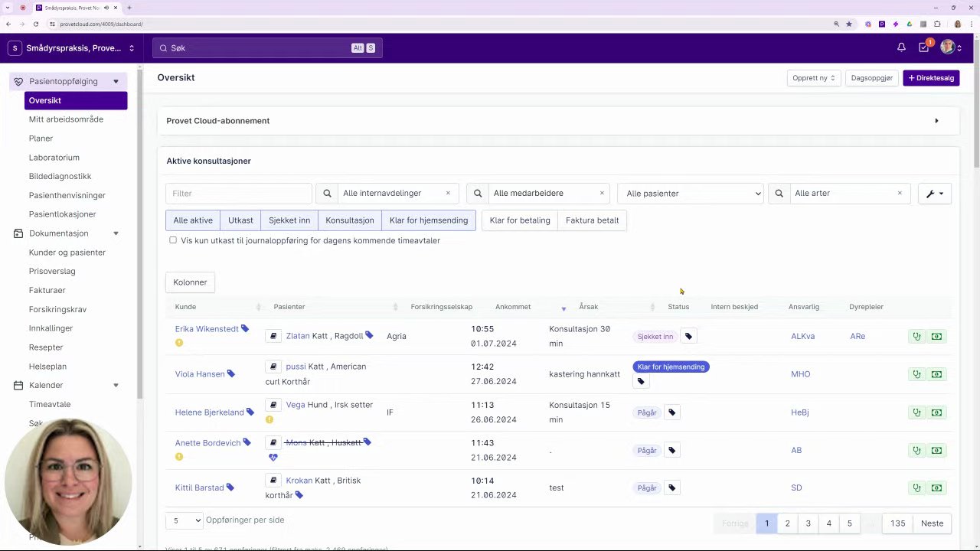980x551 pixels.
Task: Click the tag icon under Klar for hjemsending badge
Action: pyautogui.click(x=641, y=381)
